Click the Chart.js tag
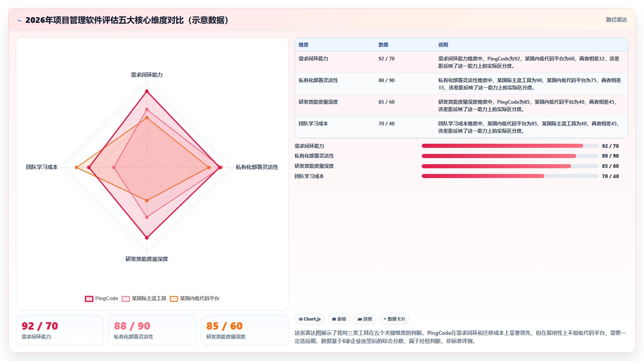Viewport: 644px width, 361px height. pos(310,319)
